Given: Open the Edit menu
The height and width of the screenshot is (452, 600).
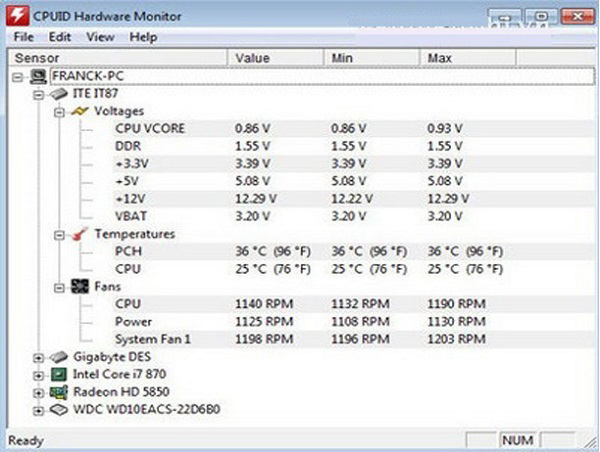Looking at the screenshot, I should point(60,37).
